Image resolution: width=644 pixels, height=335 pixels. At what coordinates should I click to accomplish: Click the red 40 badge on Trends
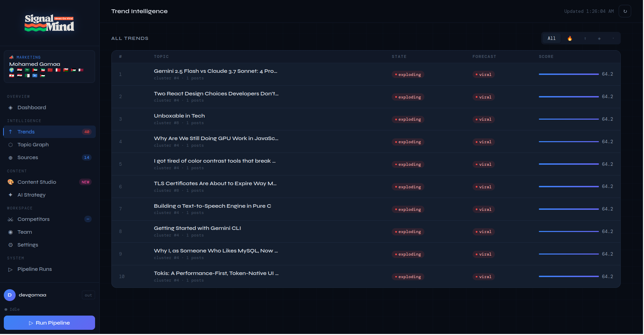(87, 132)
